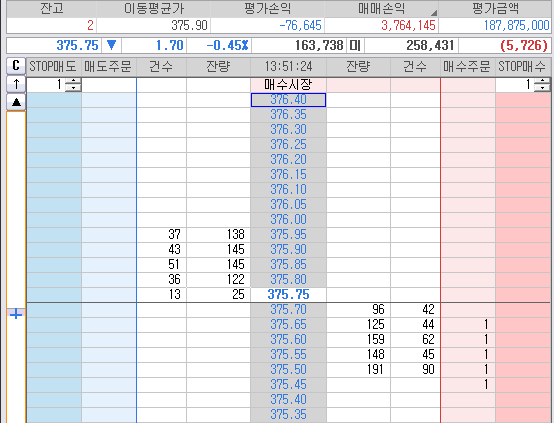Select price row 375.45
The image size is (554, 423).
288,385
